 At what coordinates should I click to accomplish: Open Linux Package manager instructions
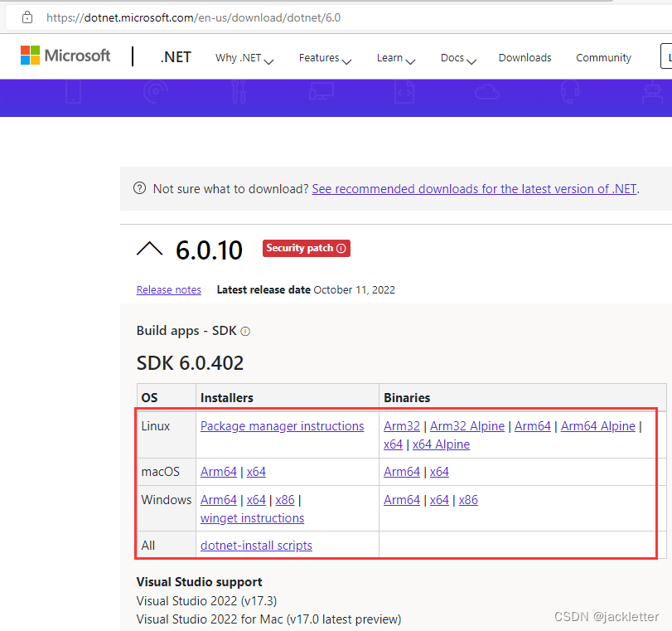click(282, 426)
